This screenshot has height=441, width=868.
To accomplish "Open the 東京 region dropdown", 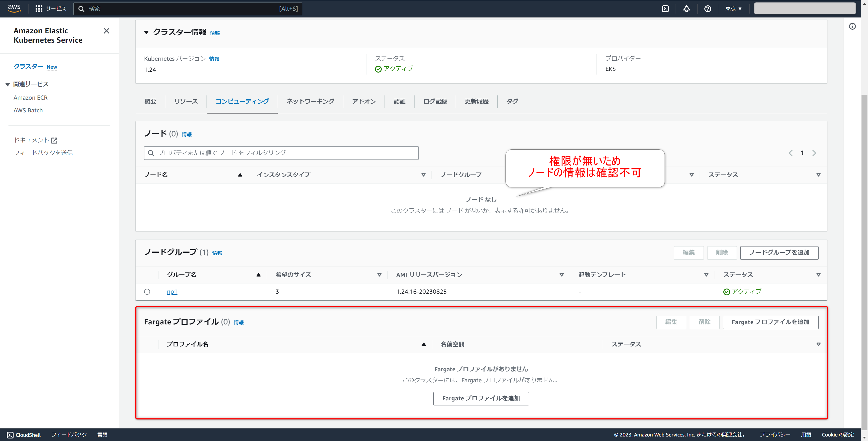I will (734, 9).
